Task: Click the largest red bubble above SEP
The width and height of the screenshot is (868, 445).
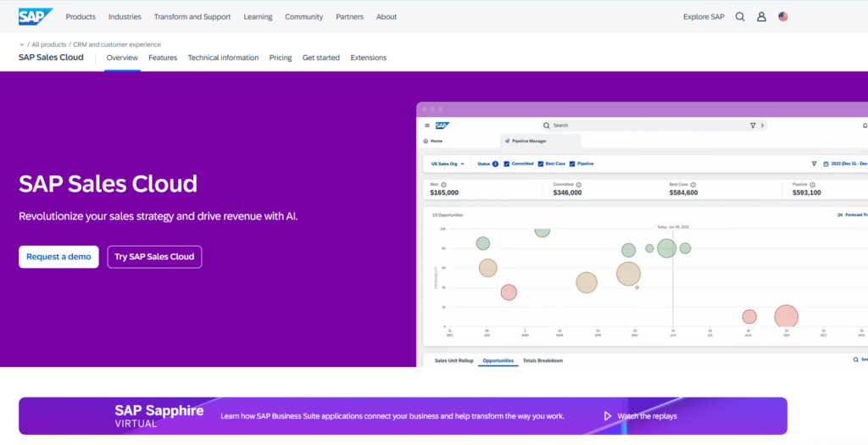Action: pos(786,317)
